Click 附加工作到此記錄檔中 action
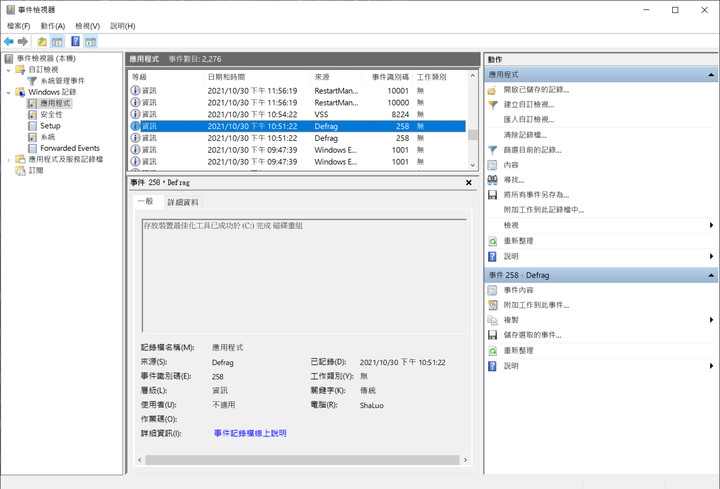The image size is (720, 489). (544, 210)
